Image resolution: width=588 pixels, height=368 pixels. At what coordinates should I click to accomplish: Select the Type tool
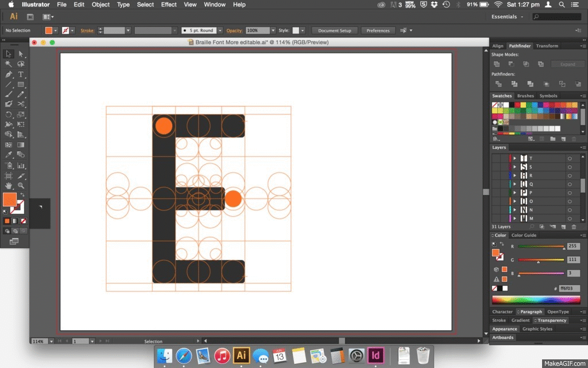coord(21,74)
